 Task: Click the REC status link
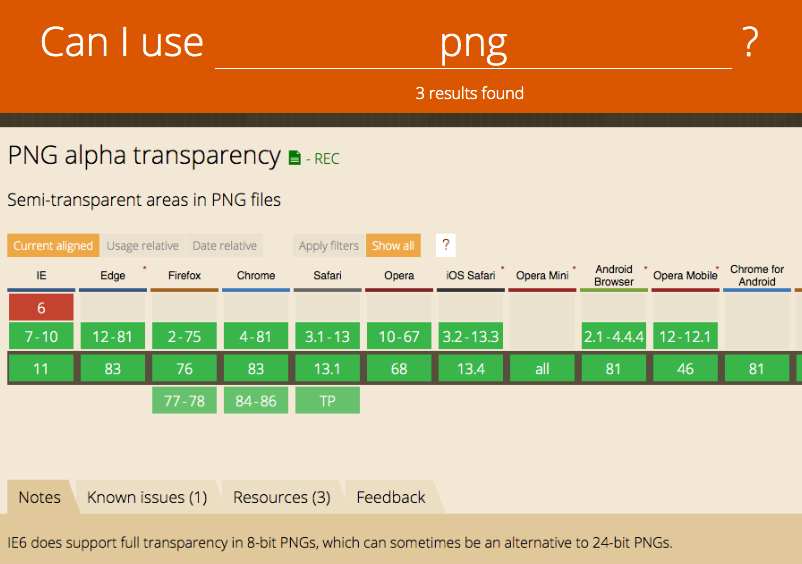click(326, 159)
